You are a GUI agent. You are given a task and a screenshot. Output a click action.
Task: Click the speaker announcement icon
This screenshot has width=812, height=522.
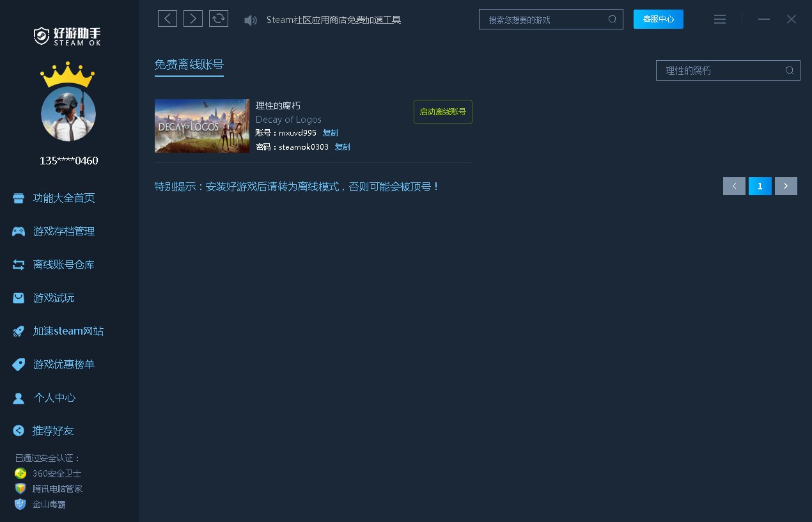pos(251,20)
